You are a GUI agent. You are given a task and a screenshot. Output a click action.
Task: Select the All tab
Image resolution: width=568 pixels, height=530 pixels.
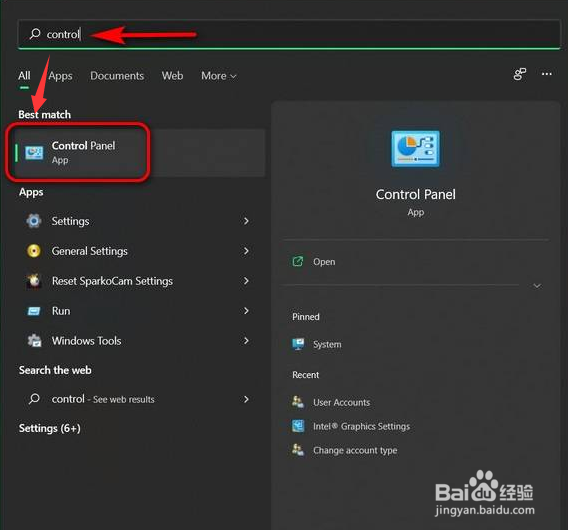24,76
